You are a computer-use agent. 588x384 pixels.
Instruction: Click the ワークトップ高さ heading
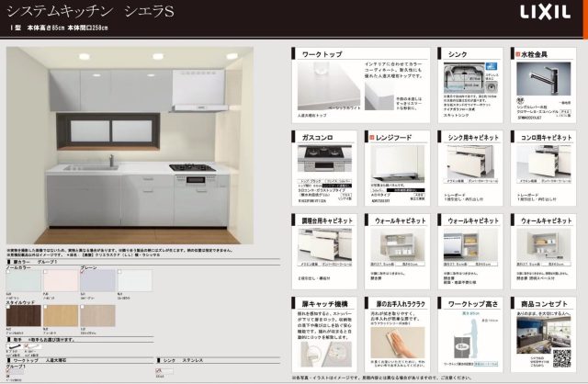472,304
